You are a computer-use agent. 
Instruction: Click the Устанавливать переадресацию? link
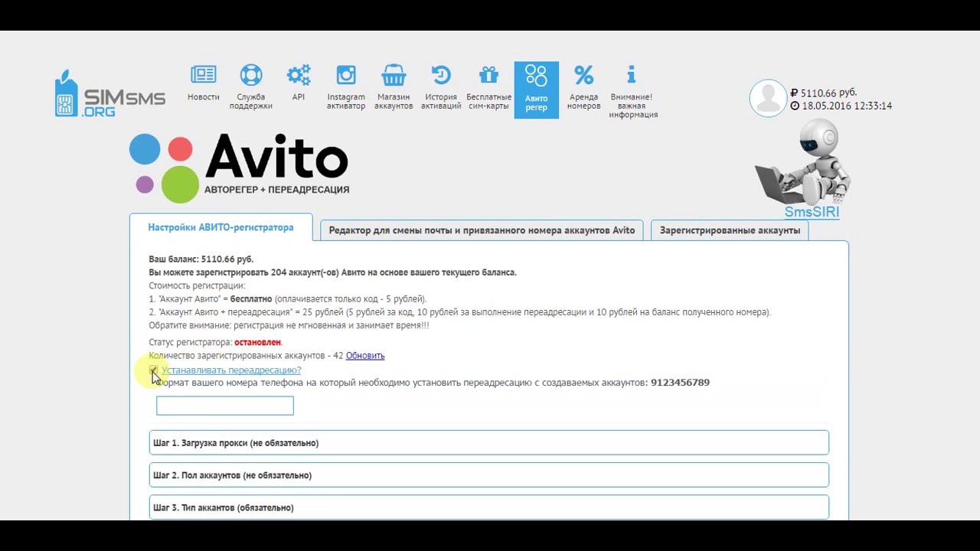pyautogui.click(x=231, y=370)
